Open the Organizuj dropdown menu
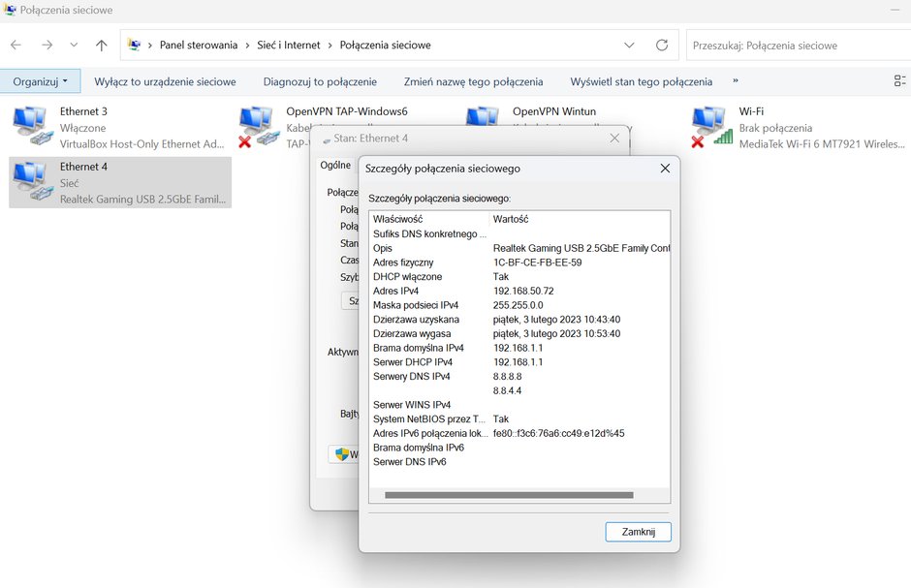The height and width of the screenshot is (588, 911). coord(40,81)
